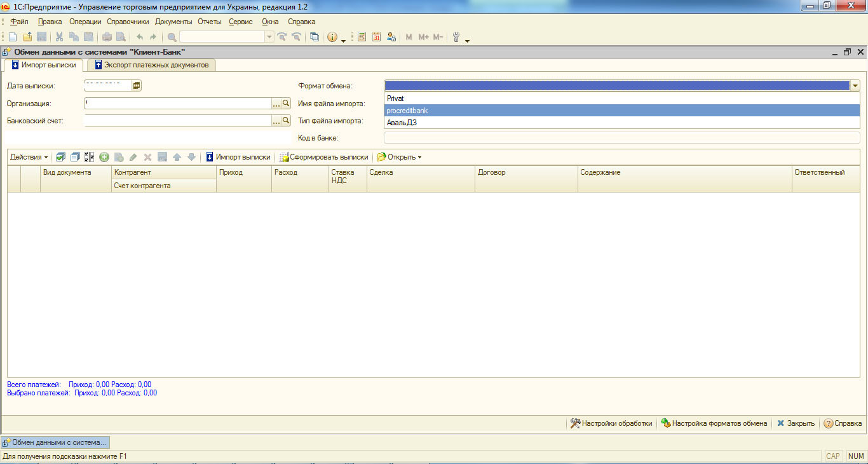This screenshot has height=464, width=868.
Task: Click the Undo arrow icon
Action: 140,38
